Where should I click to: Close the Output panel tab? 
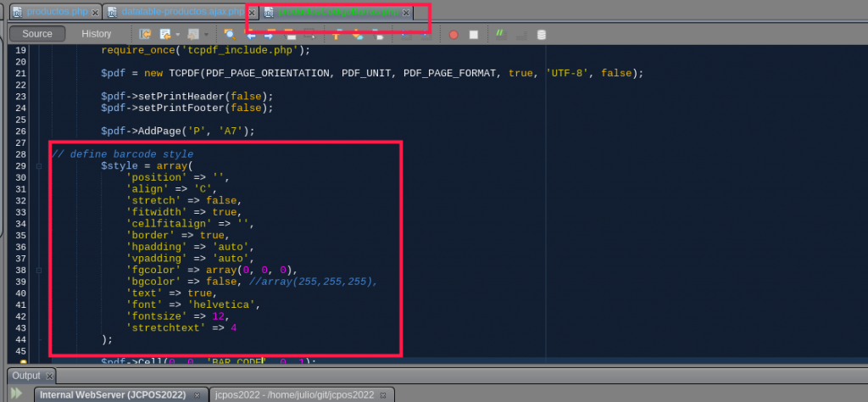pyautogui.click(x=49, y=376)
